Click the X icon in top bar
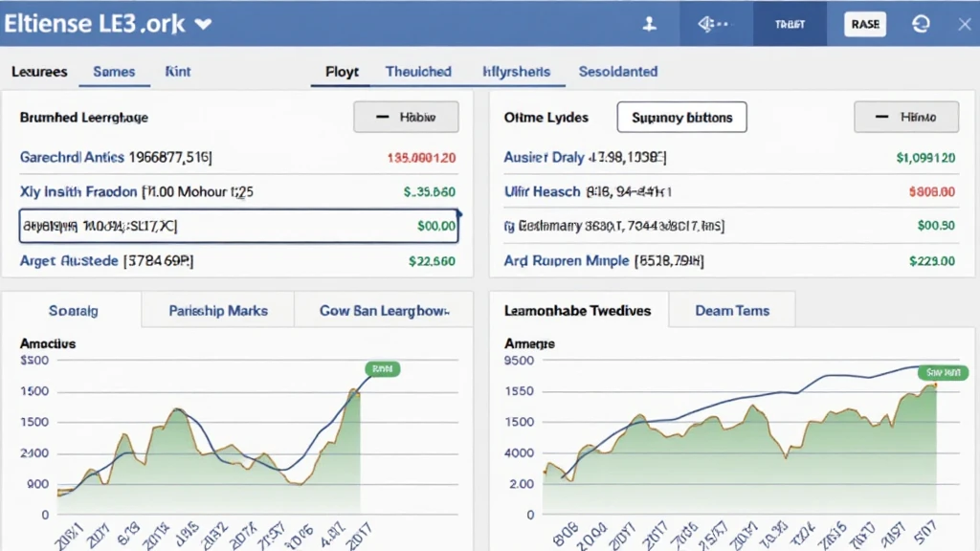The width and height of the screenshot is (980, 551). point(965,24)
